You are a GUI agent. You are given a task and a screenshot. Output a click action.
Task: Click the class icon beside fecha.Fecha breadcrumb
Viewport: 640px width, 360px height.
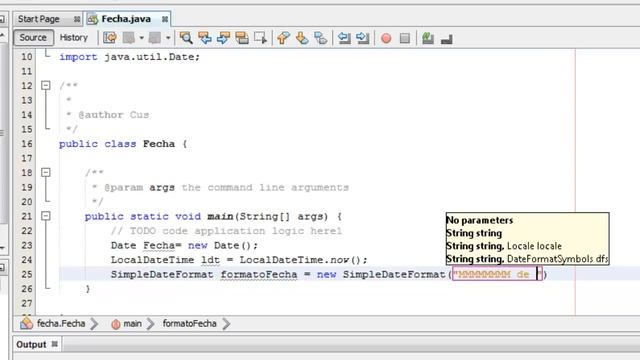pos(27,323)
